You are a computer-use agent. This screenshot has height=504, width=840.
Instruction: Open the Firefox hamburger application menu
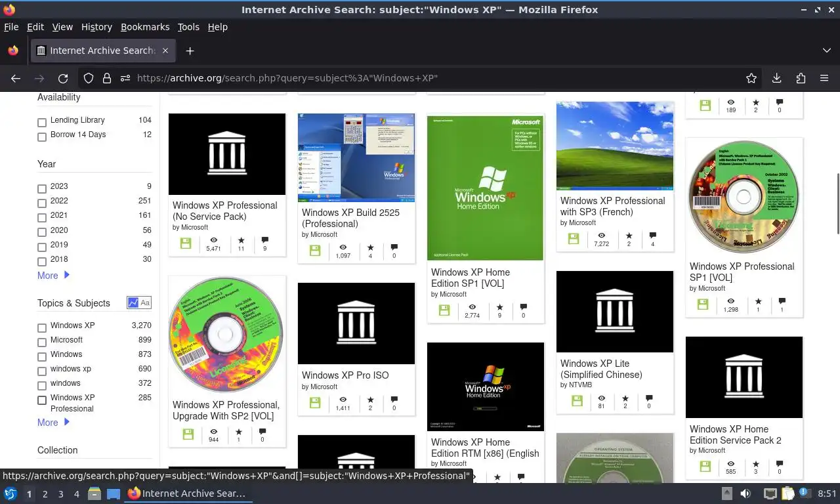coord(824,78)
